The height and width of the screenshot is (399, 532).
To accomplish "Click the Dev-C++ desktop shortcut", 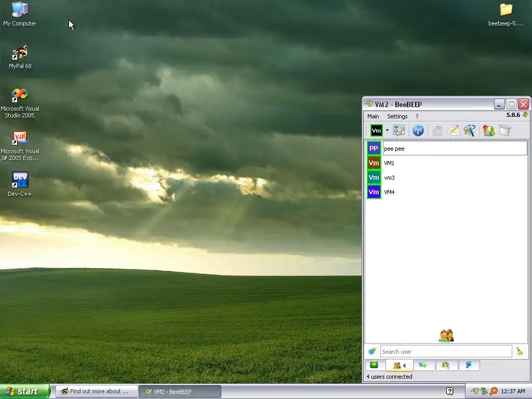I will pos(20,184).
